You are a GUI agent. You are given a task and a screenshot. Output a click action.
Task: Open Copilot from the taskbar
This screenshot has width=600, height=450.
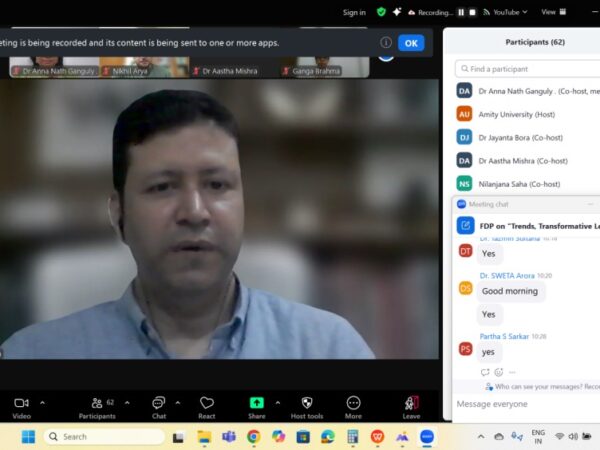(x=278, y=437)
